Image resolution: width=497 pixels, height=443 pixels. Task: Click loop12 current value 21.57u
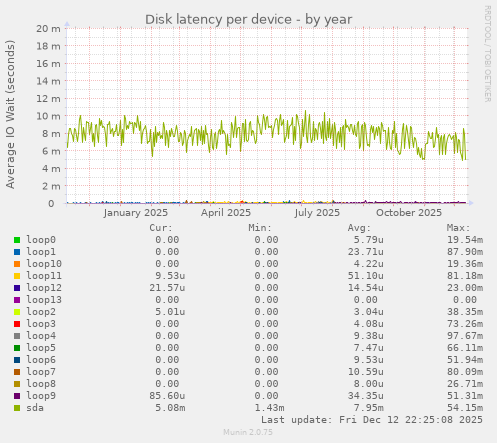coord(167,288)
